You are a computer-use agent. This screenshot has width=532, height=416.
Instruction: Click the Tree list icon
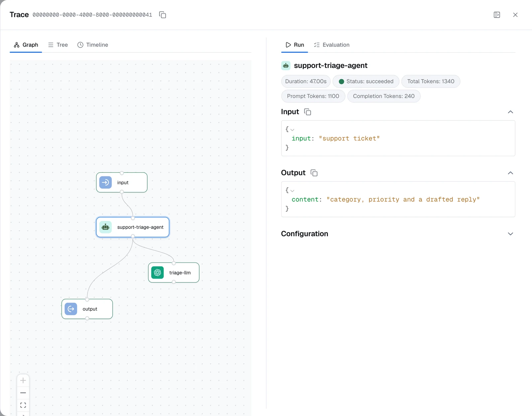51,45
